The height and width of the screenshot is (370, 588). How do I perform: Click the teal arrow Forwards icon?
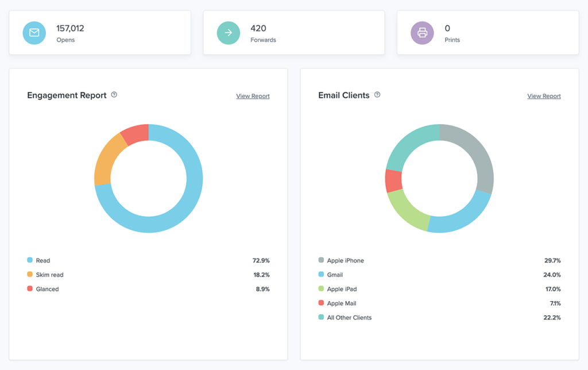[229, 33]
